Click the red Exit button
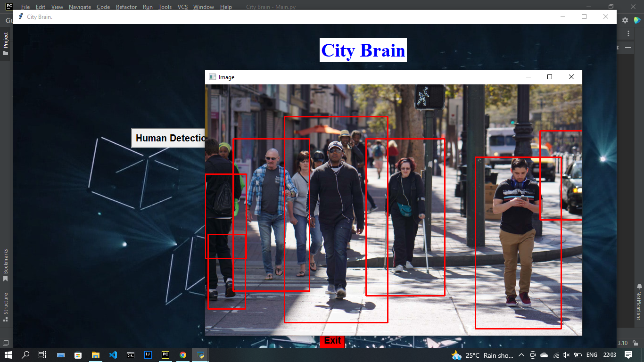 [x=332, y=341]
